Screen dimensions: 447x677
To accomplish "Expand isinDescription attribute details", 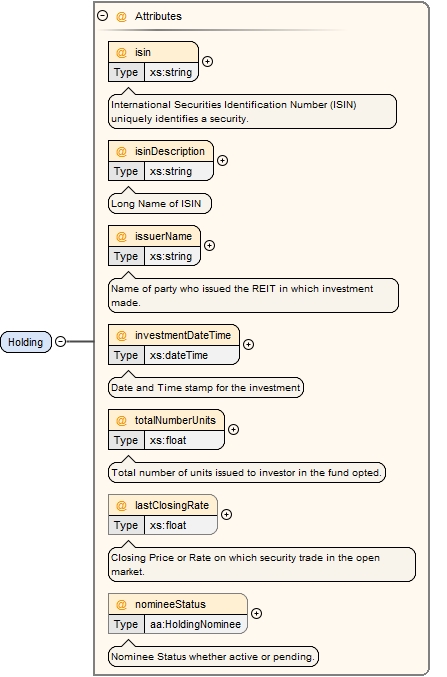I will point(222,161).
